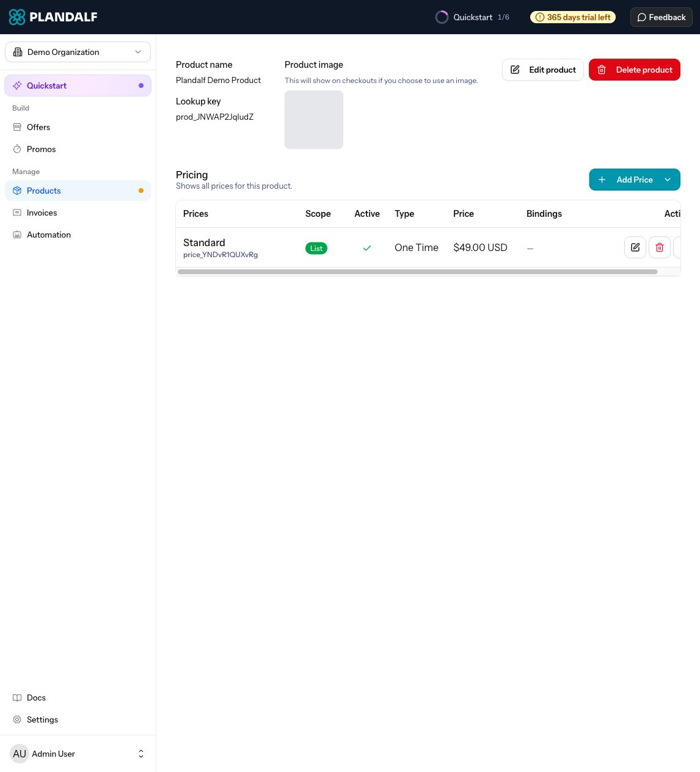Click the prod_JNWAP2JqludZ lookup key
The height and width of the screenshot is (772, 700).
(x=214, y=117)
